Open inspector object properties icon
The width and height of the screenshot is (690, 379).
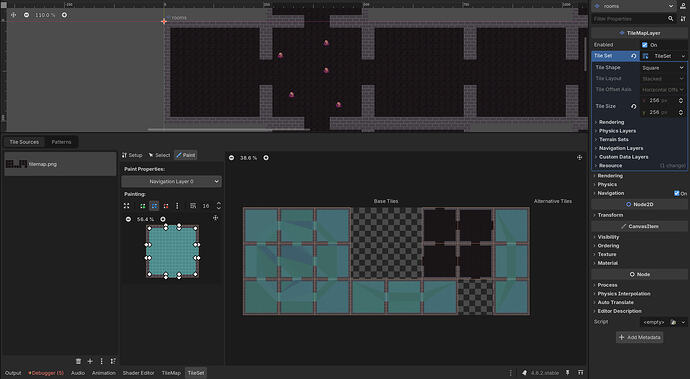coord(683,6)
